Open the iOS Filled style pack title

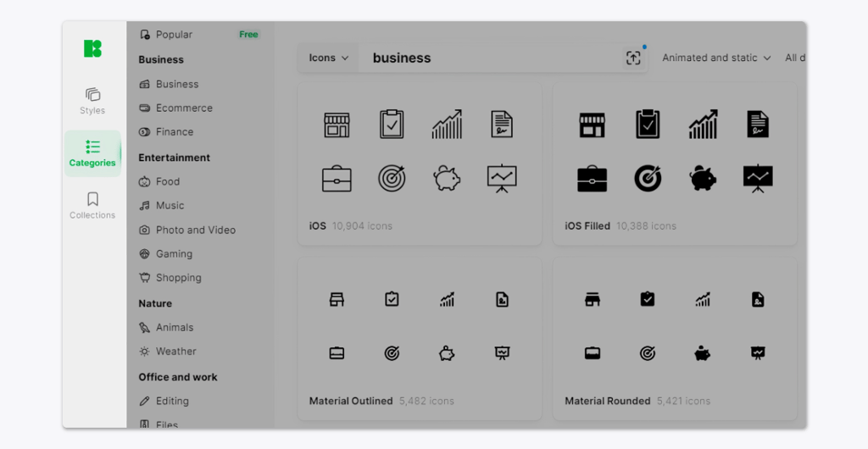(587, 225)
